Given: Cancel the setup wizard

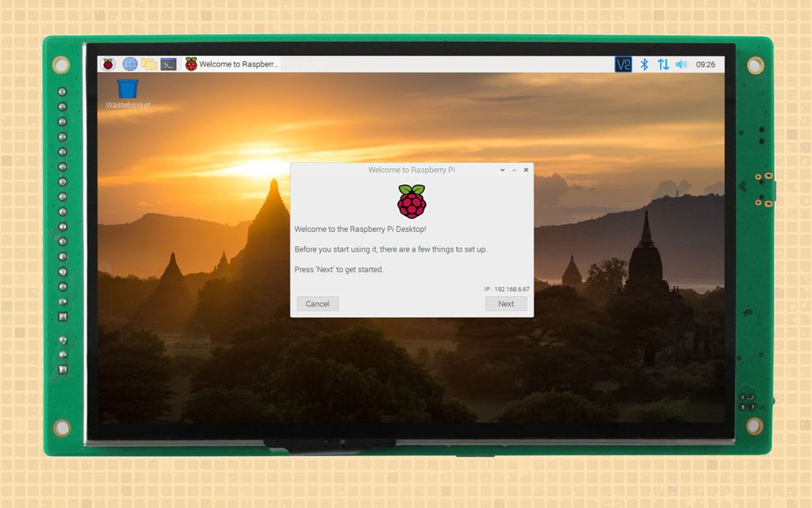Looking at the screenshot, I should point(317,303).
